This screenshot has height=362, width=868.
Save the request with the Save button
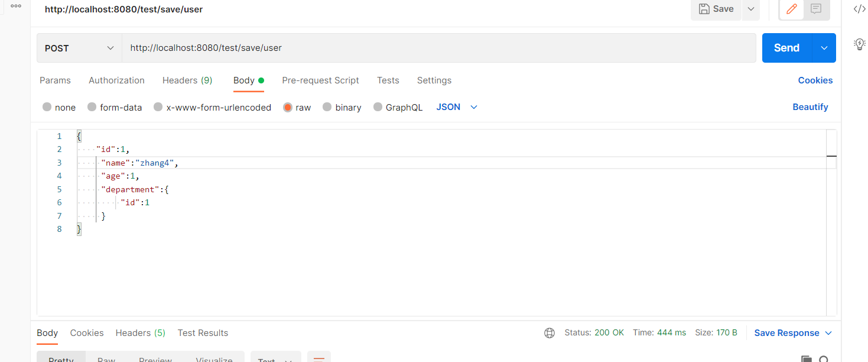(x=716, y=9)
